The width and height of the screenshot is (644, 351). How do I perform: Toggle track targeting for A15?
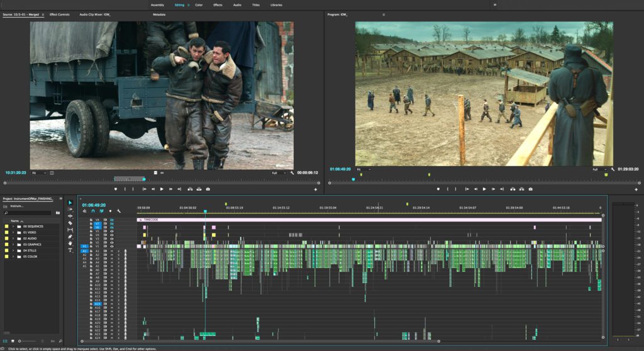click(97, 304)
